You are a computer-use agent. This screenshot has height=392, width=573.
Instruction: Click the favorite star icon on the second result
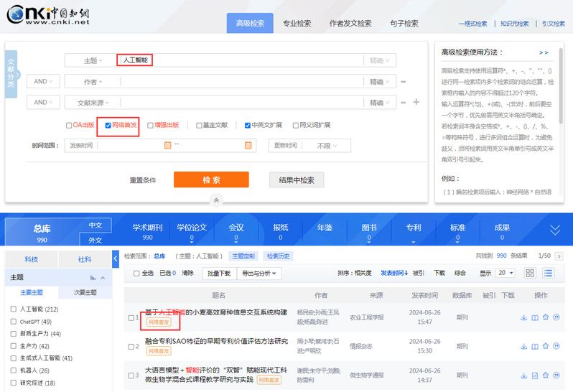click(x=545, y=347)
